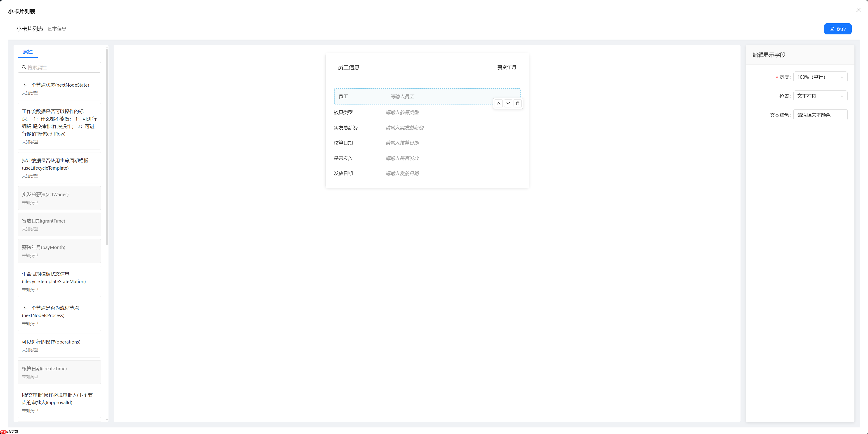Switch to the 属性 tab
Image resolution: width=868 pixels, height=434 pixels.
tap(28, 52)
